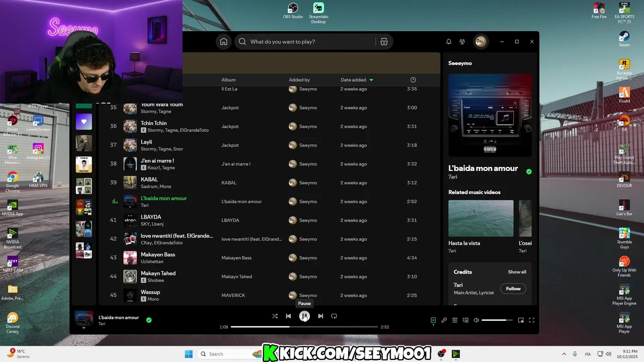Sort by duration clock icon header
Screen dimensions: 644x362
click(x=413, y=80)
